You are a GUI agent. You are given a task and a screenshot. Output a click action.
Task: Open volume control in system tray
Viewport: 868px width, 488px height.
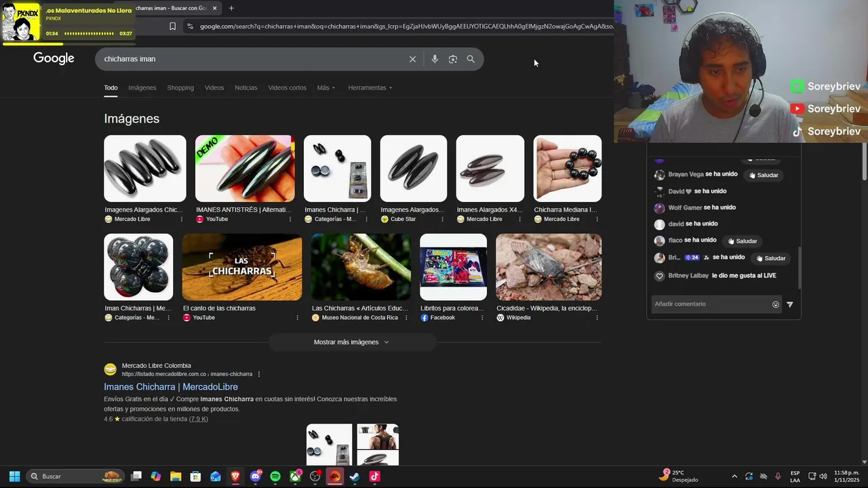pyautogui.click(x=823, y=476)
